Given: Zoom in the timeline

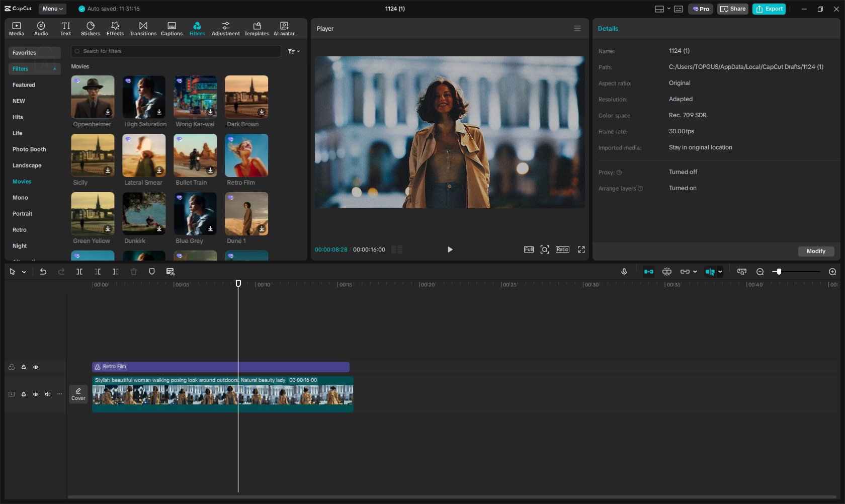Looking at the screenshot, I should [832, 272].
